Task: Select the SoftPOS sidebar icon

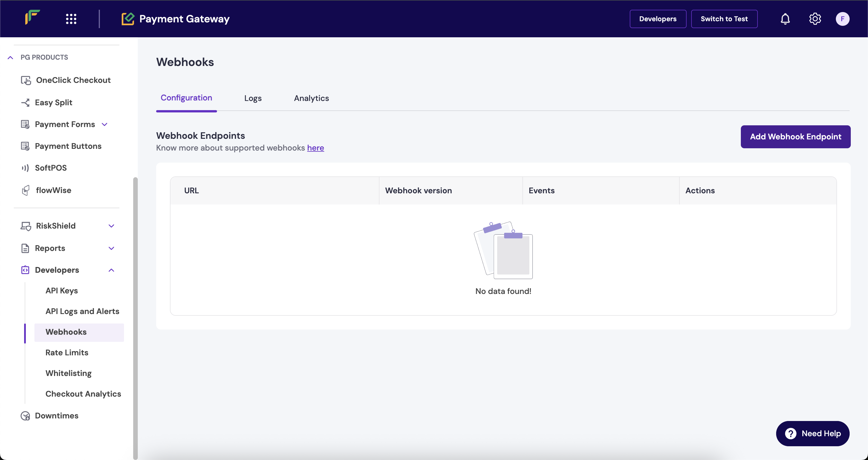Action: tap(25, 168)
